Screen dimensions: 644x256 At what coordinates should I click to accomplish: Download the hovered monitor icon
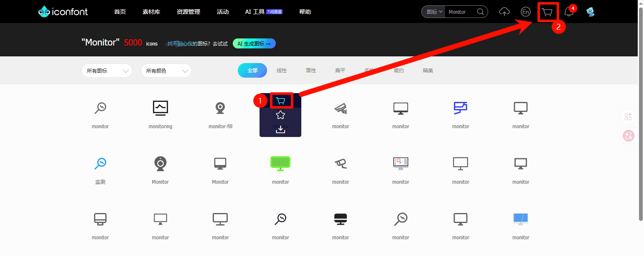280,129
